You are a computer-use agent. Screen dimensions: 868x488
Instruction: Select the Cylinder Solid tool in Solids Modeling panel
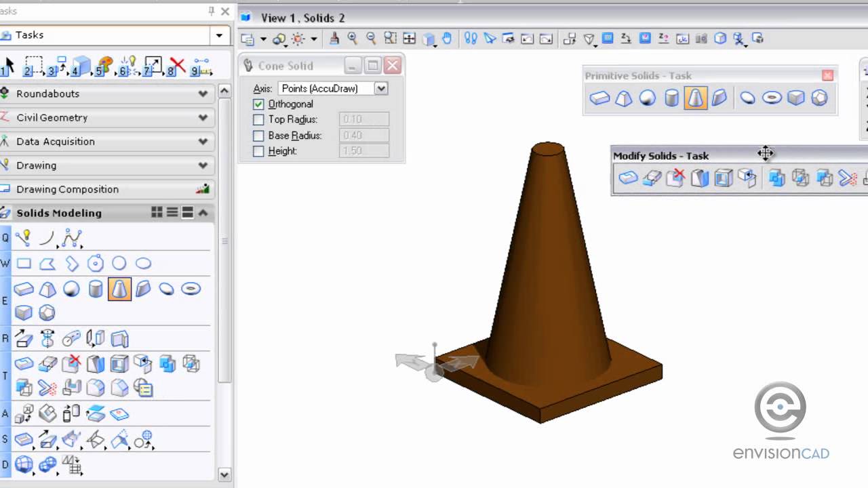[96, 289]
